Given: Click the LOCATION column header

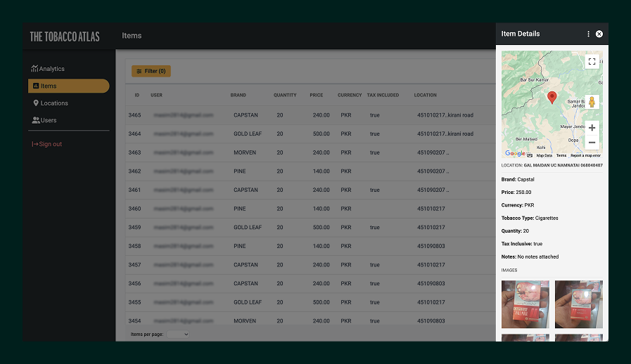Looking at the screenshot, I should (426, 96).
